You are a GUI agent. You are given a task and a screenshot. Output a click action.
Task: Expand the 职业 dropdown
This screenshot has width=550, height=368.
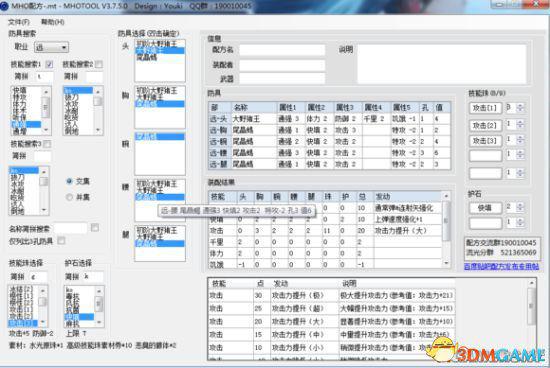pyautogui.click(x=51, y=47)
